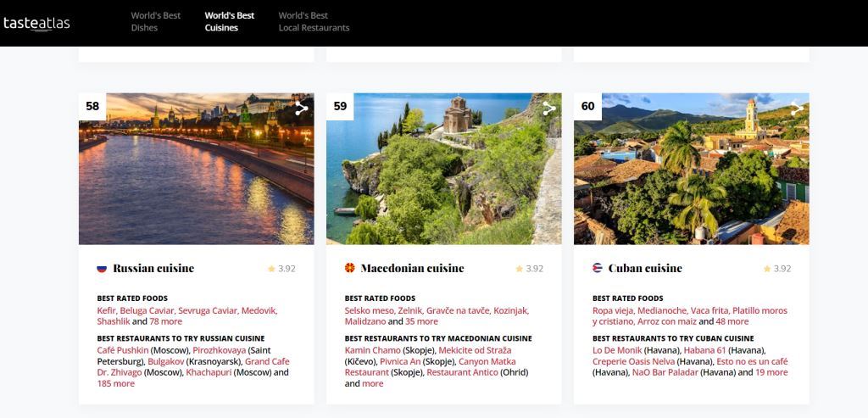Share the Macedonian cuisine card
This screenshot has height=418, width=868.
pyautogui.click(x=548, y=109)
